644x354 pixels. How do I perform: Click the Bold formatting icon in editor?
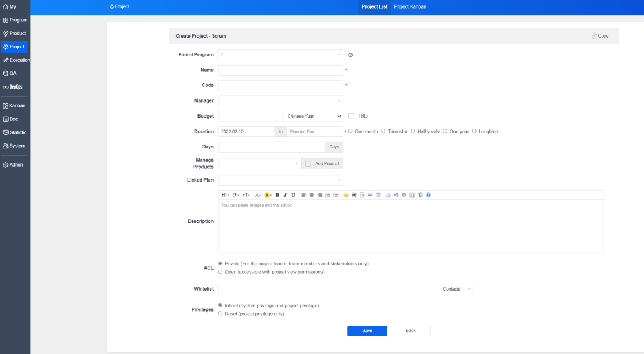coord(277,195)
